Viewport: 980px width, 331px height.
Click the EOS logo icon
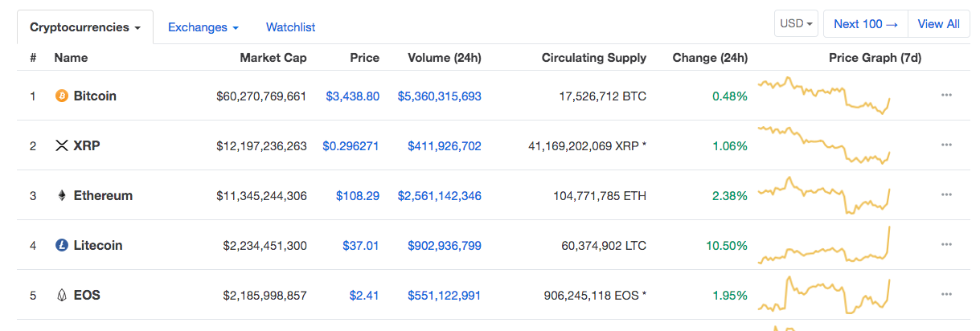tap(61, 295)
